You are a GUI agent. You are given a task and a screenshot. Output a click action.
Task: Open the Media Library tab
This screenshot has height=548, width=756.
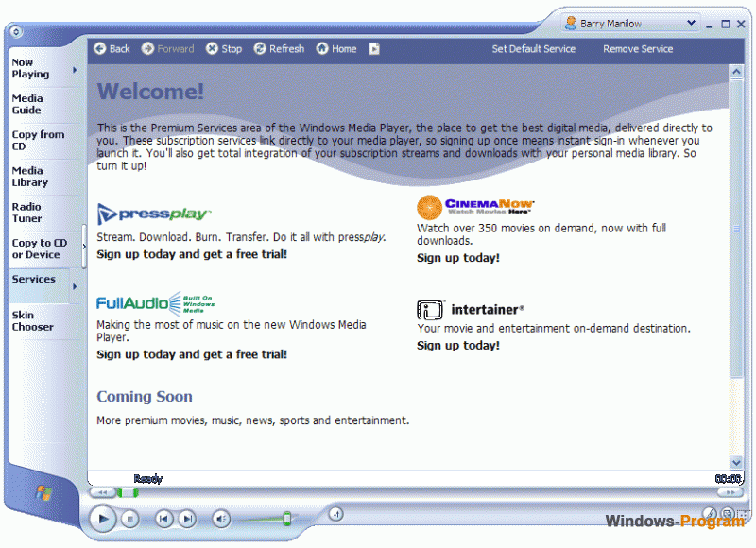pos(30,177)
